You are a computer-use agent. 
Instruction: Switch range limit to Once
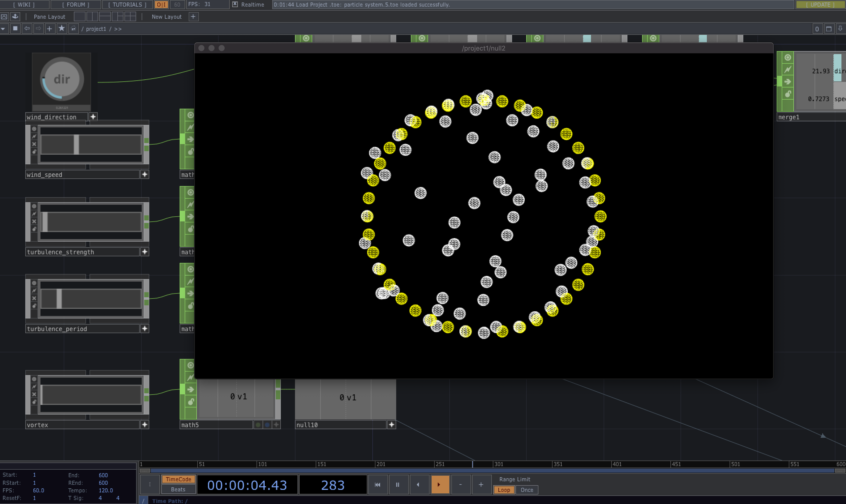tap(526, 490)
